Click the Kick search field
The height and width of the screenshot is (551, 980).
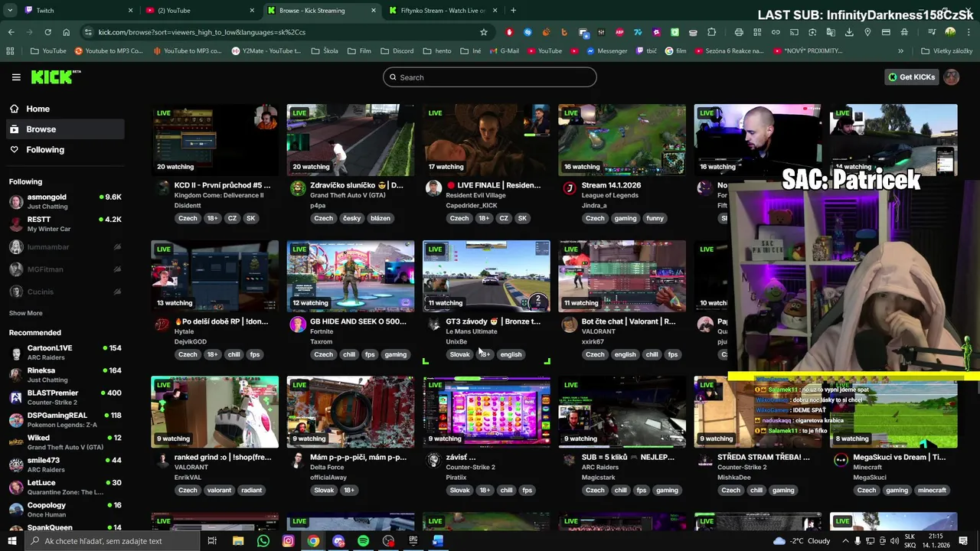[x=490, y=77]
